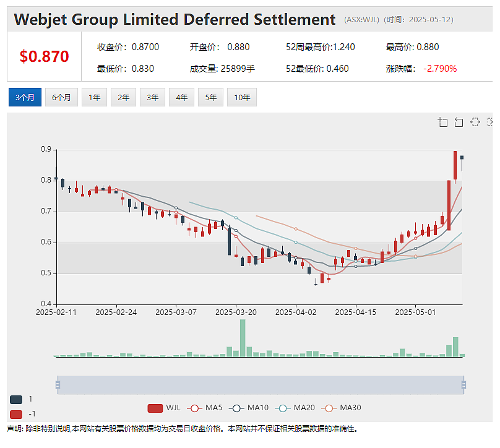Switch to the 3个月 time range tab
500x448 pixels.
[25, 97]
